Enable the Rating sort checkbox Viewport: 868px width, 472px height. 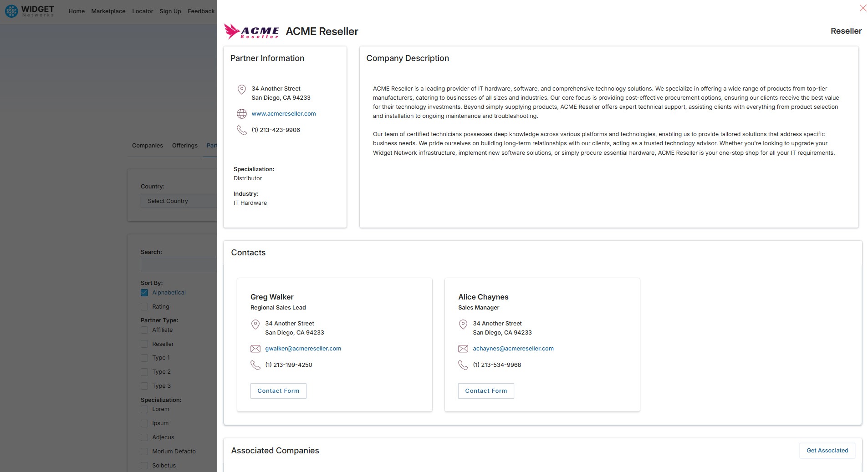(144, 307)
